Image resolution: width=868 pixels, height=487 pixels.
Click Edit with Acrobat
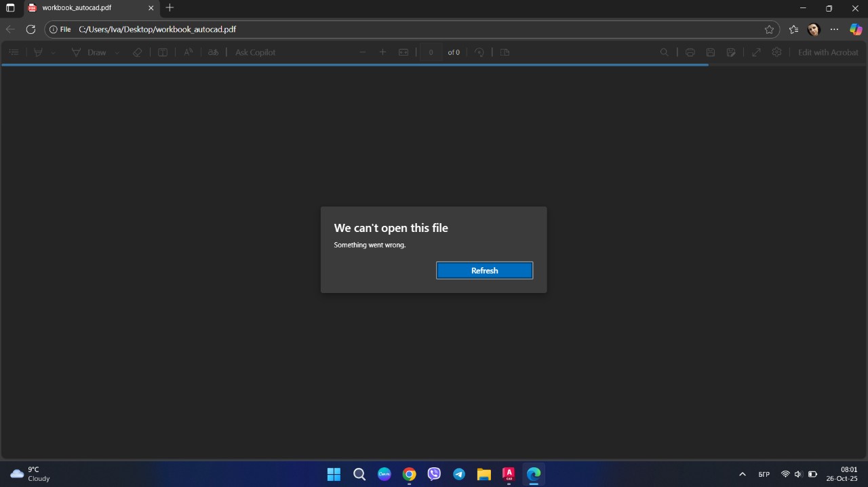tap(828, 52)
